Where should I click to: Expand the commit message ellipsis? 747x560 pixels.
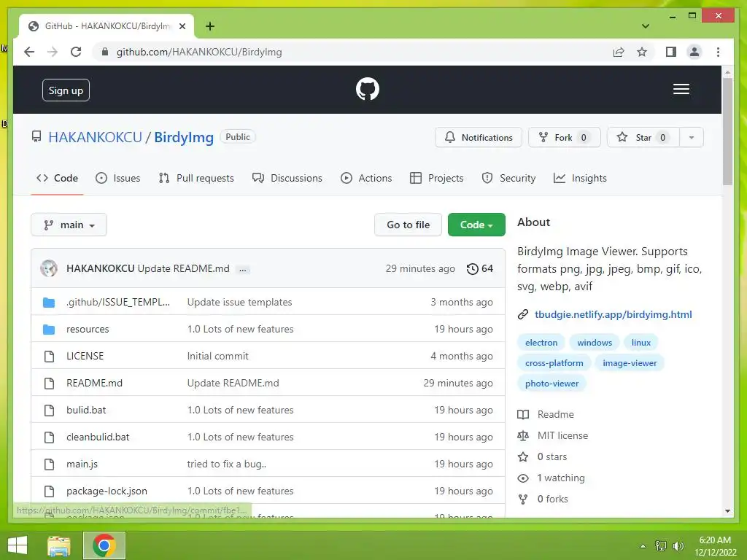pos(243,270)
